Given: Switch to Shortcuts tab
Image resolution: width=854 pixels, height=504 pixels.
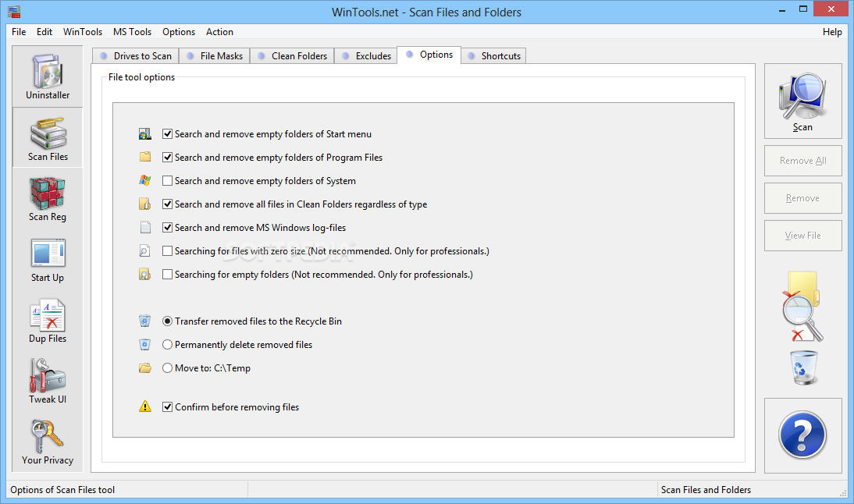Looking at the screenshot, I should tap(494, 56).
